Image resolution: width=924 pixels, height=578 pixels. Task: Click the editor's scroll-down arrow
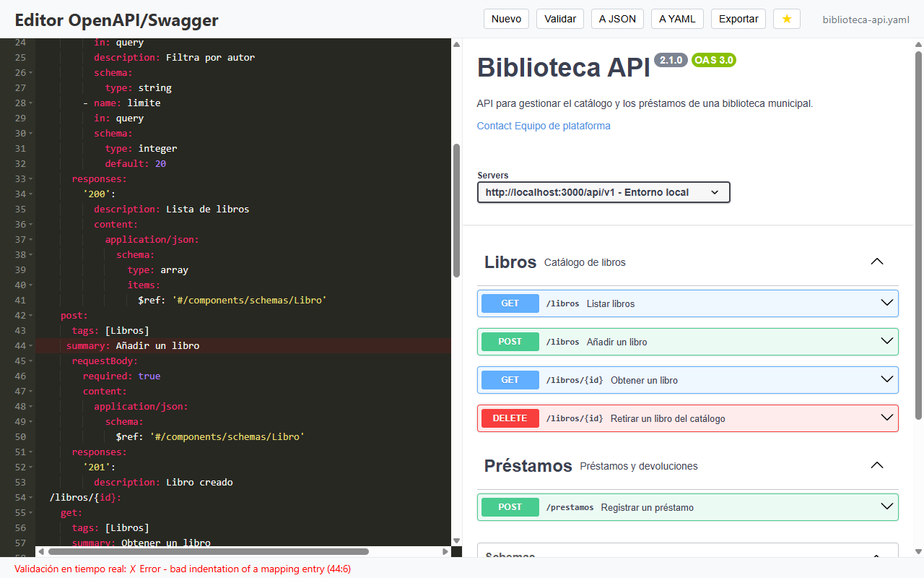456,540
